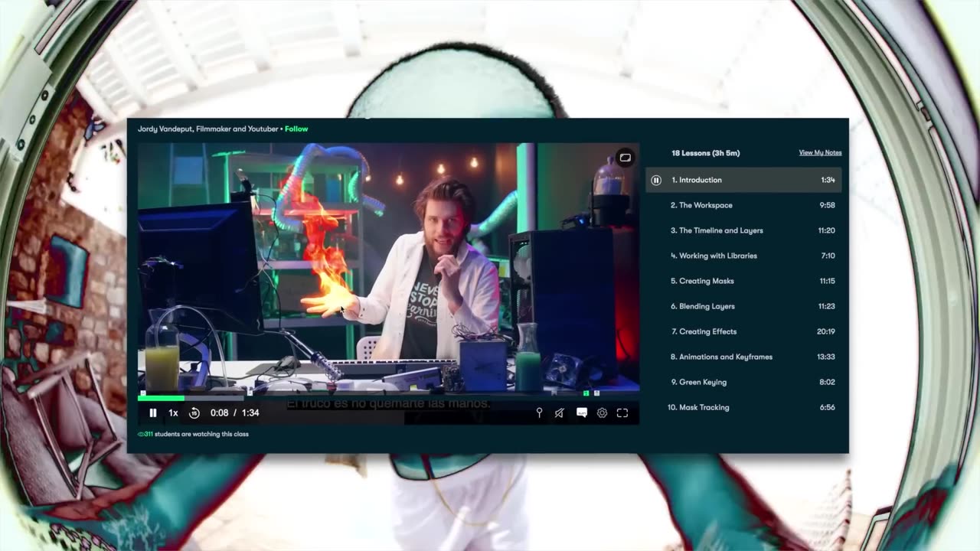Open lesson 7. Creating Effects
This screenshot has width=980, height=551.
coord(743,331)
